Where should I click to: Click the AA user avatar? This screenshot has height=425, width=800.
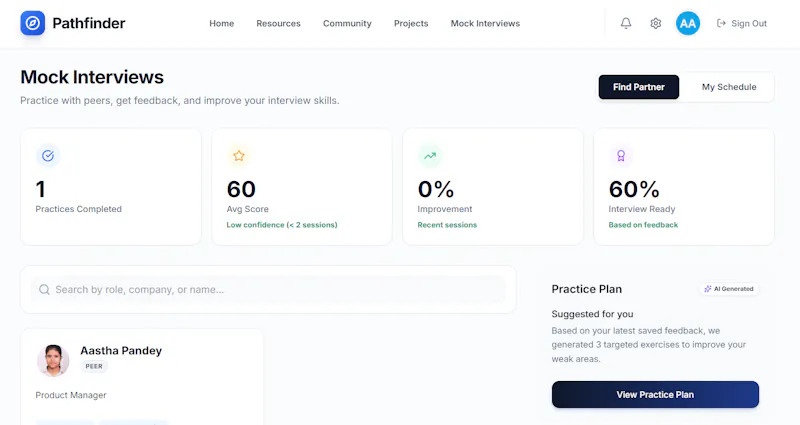coord(688,23)
